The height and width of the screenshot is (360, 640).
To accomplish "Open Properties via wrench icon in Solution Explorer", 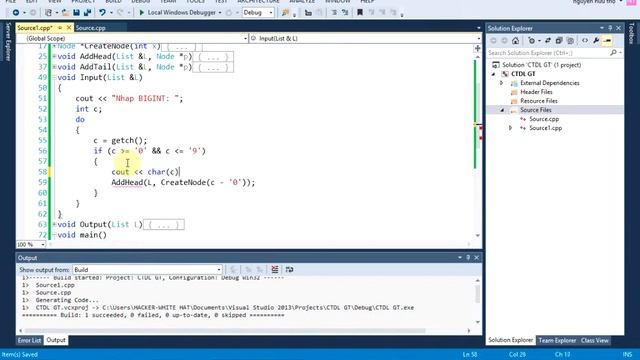I will (x=596, y=40).
